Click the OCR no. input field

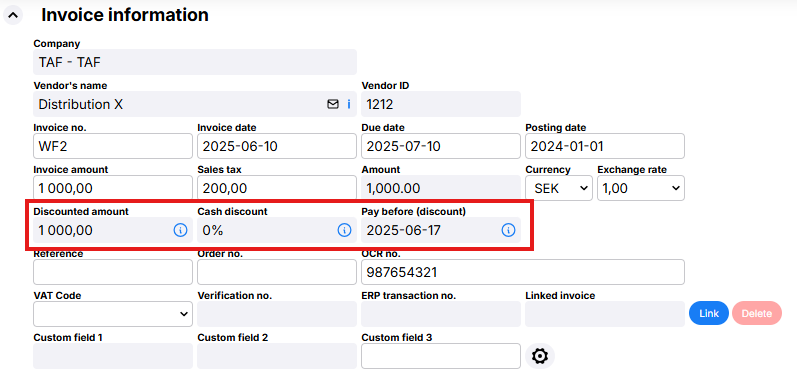[523, 272]
